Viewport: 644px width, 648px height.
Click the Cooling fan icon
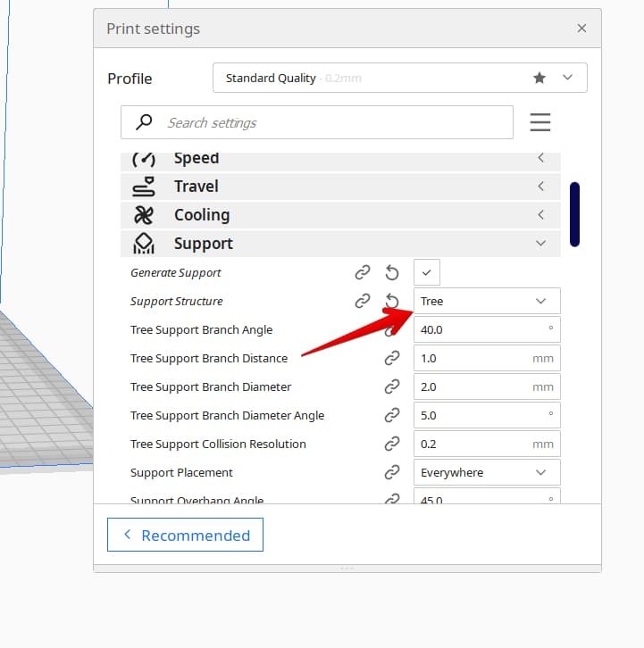click(144, 215)
